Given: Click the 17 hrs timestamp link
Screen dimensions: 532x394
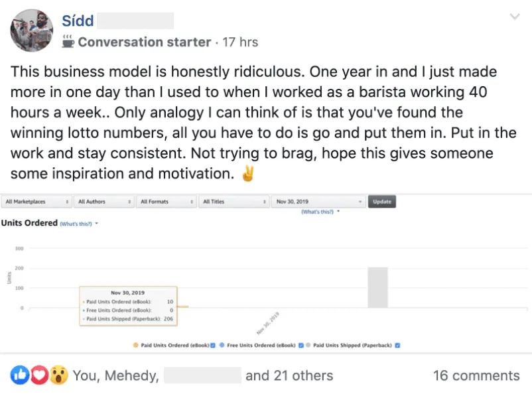Looking at the screenshot, I should click(240, 42).
